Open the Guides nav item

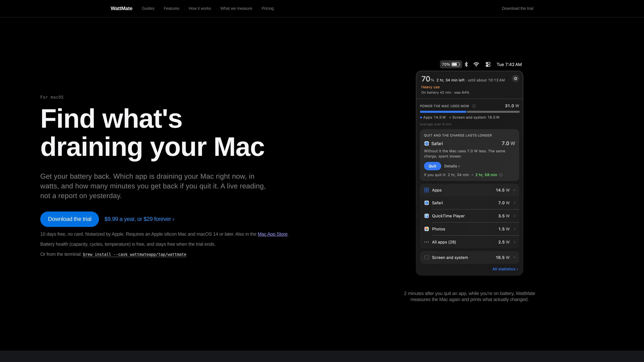point(148,9)
